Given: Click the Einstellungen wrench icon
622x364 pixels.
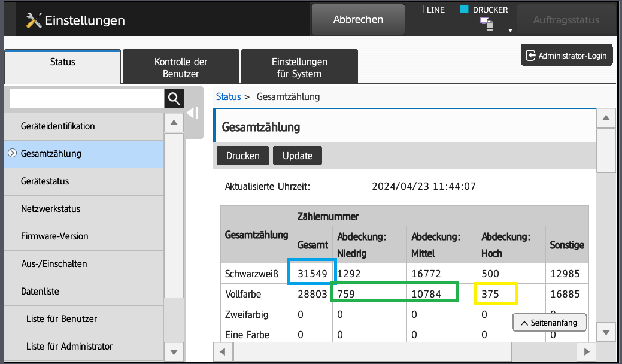Looking at the screenshot, I should 34,20.
